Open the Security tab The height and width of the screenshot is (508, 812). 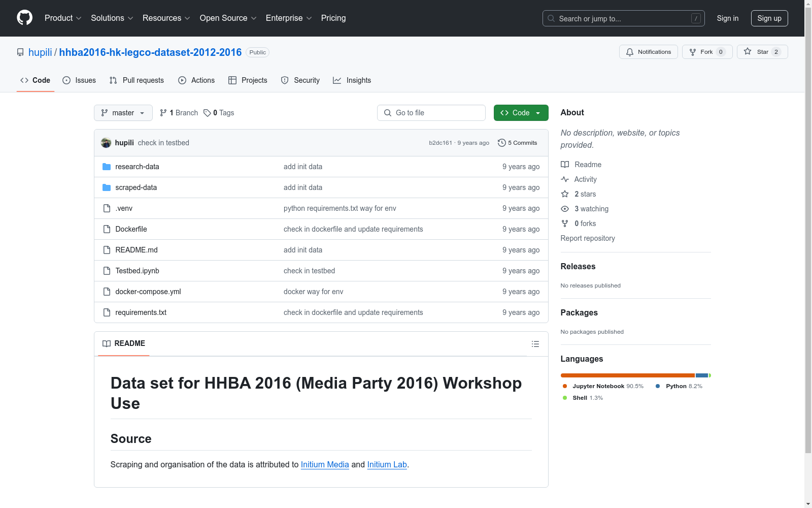tap(300, 80)
